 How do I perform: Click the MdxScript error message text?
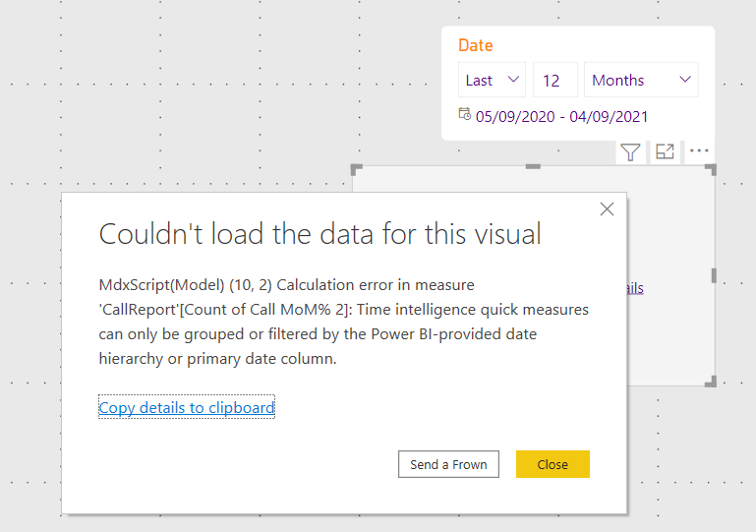pos(344,322)
